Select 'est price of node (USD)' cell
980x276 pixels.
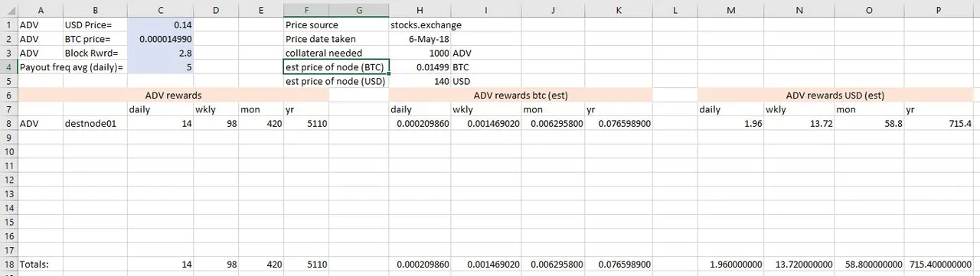[336, 81]
